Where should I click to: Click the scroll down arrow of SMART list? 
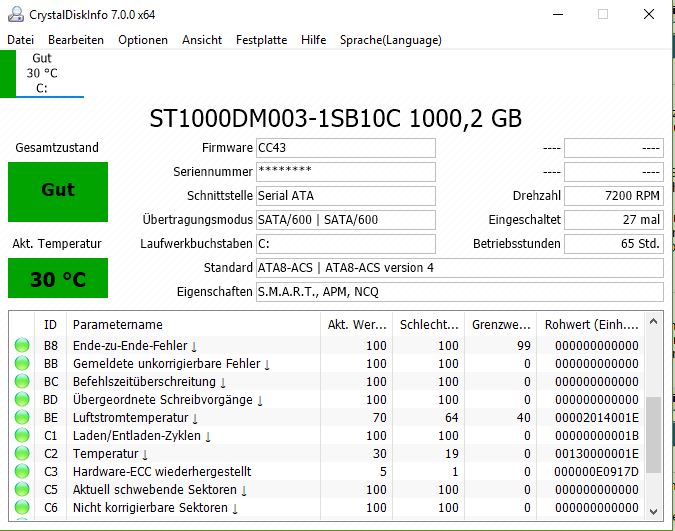pyautogui.click(x=653, y=511)
